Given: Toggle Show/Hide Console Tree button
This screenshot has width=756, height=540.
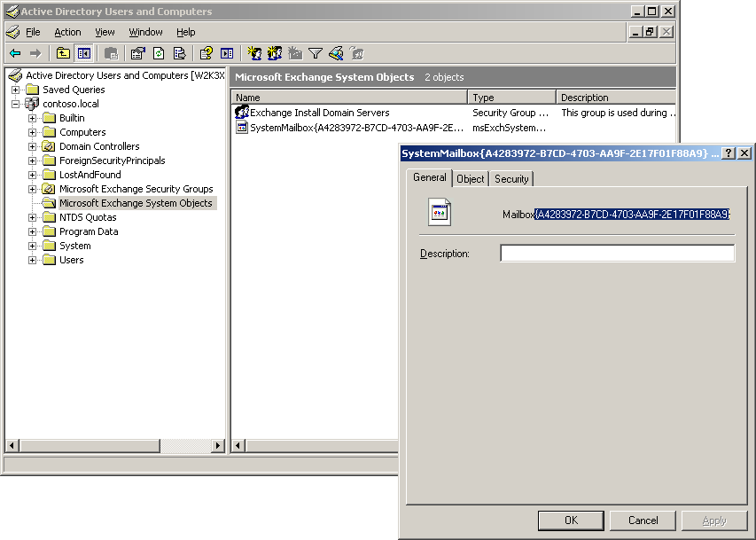Looking at the screenshot, I should coord(84,53).
